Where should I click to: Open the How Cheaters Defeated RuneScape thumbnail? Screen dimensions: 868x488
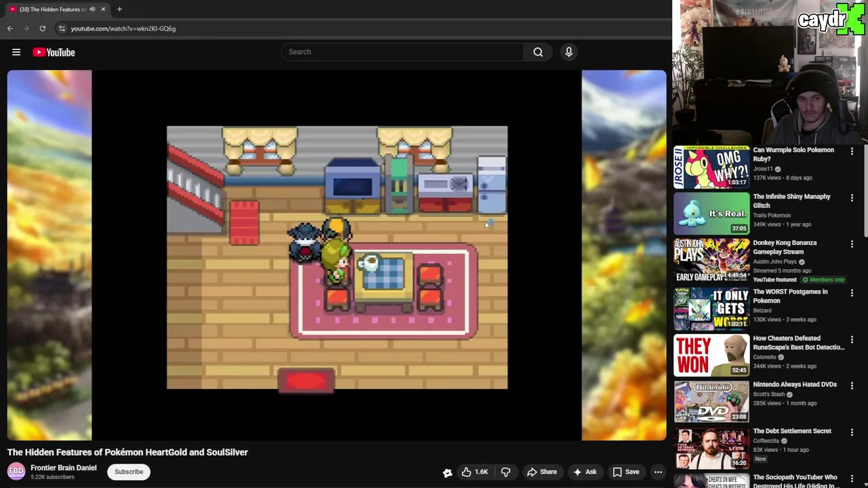pos(711,355)
